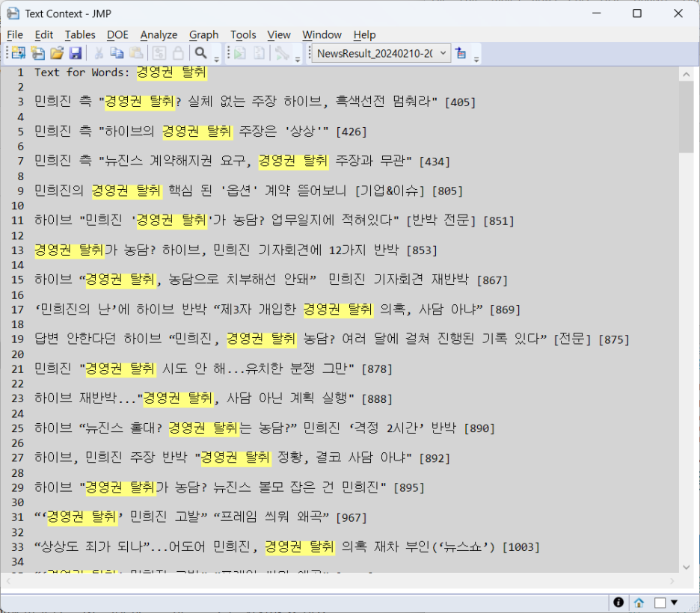Open the File menu
Viewport: 700px width, 613px height.
[15, 35]
